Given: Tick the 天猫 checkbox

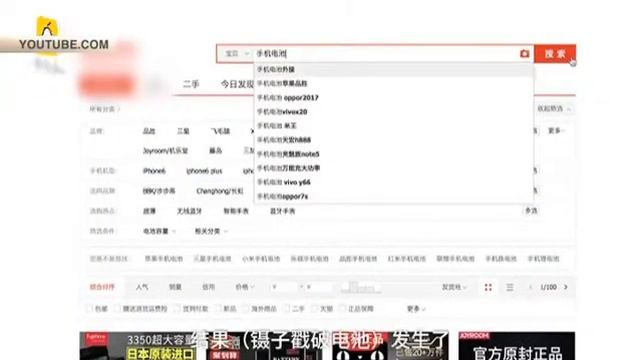Looking at the screenshot, I should [x=314, y=309].
